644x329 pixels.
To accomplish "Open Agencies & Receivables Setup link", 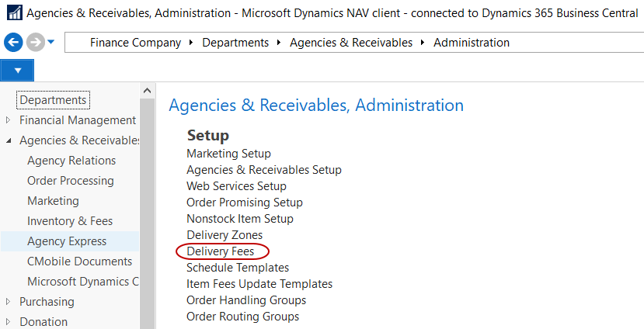I will click(263, 170).
